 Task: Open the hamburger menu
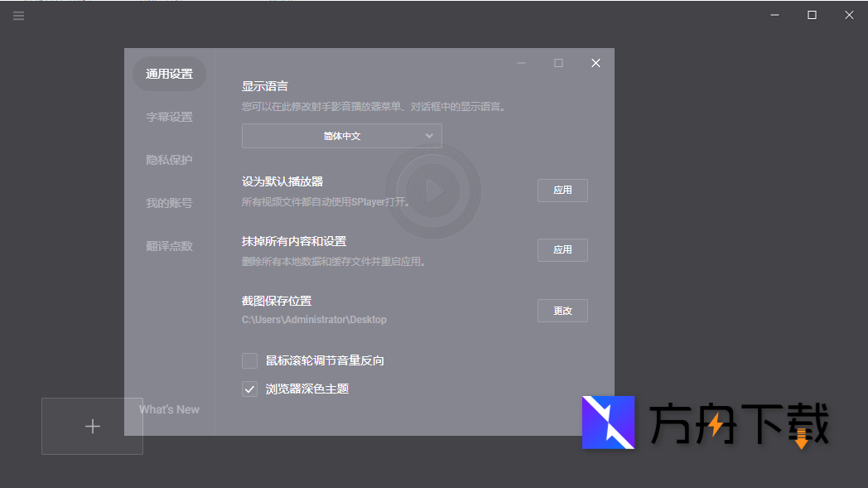(18, 15)
